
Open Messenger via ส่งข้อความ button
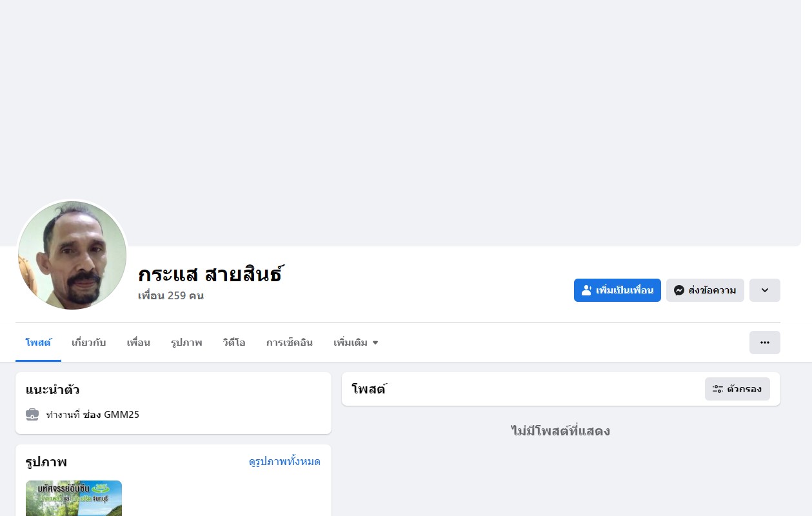705,290
